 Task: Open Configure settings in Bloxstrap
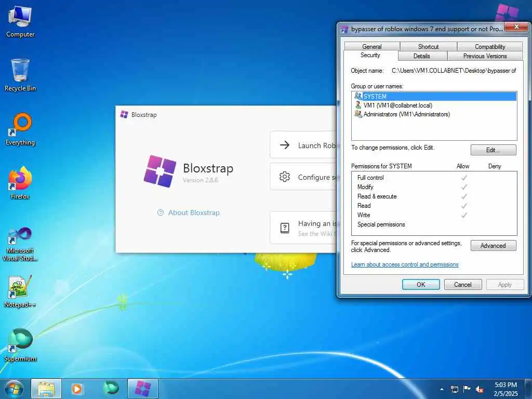coord(303,177)
